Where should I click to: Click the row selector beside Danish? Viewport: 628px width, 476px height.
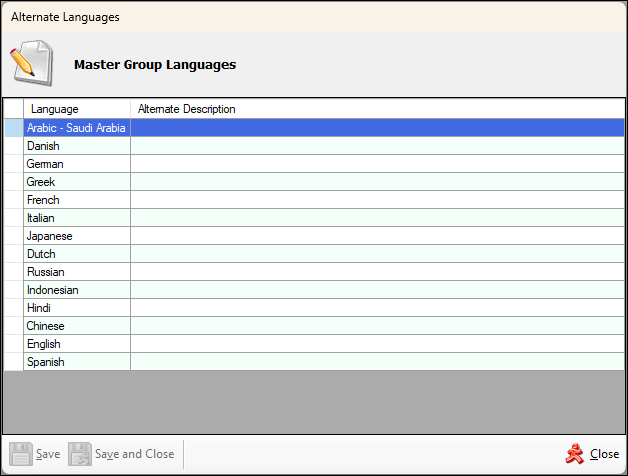pos(14,146)
